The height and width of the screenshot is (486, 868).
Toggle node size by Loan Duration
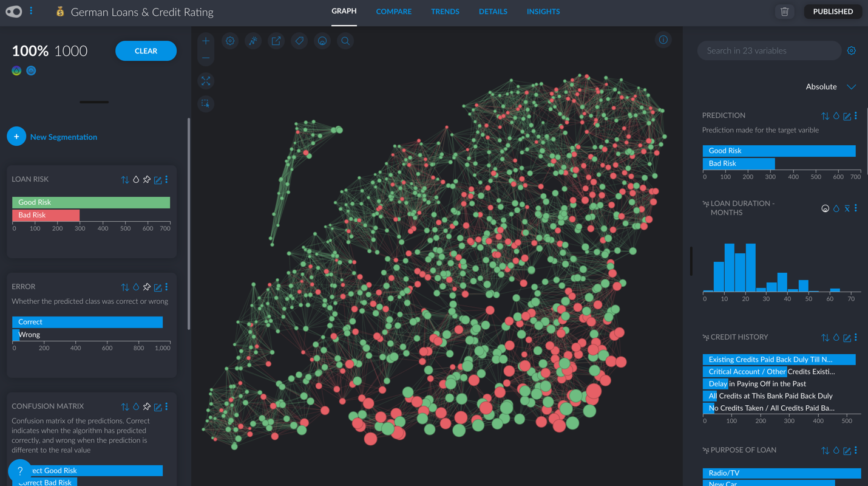coord(825,208)
